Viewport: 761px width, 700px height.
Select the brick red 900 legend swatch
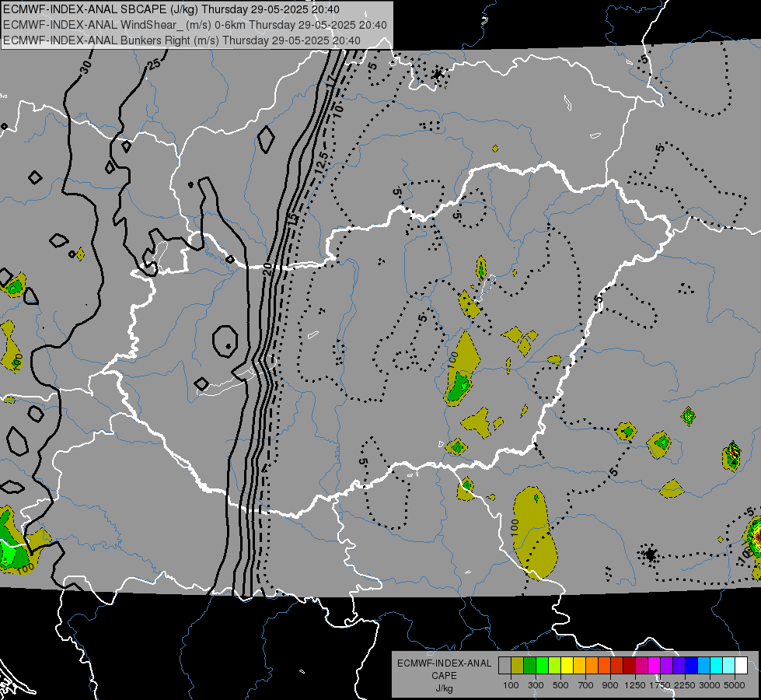617,665
